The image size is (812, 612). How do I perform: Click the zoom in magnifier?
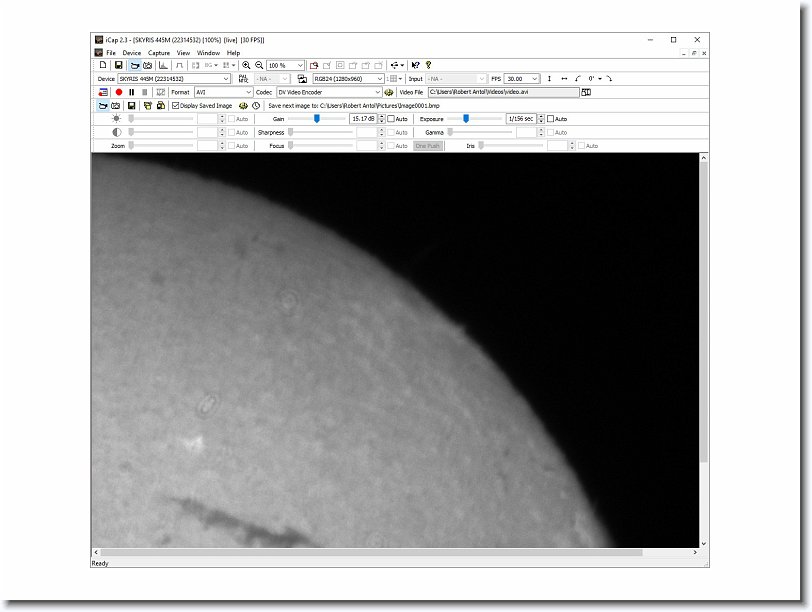(246, 65)
